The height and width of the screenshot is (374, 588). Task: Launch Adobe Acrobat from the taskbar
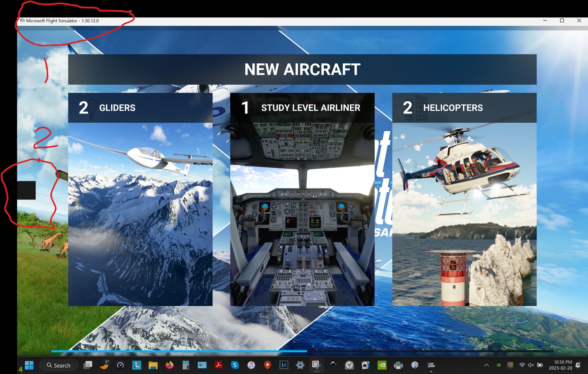[218, 365]
